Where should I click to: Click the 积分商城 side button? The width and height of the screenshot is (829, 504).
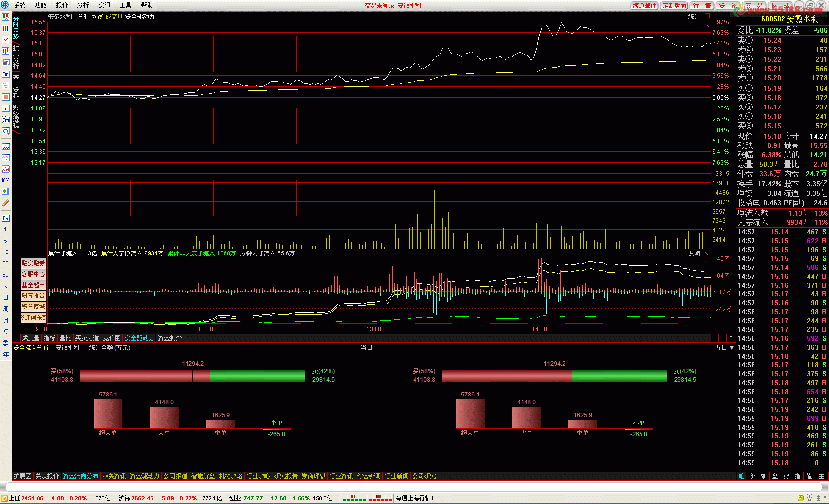coord(34,307)
